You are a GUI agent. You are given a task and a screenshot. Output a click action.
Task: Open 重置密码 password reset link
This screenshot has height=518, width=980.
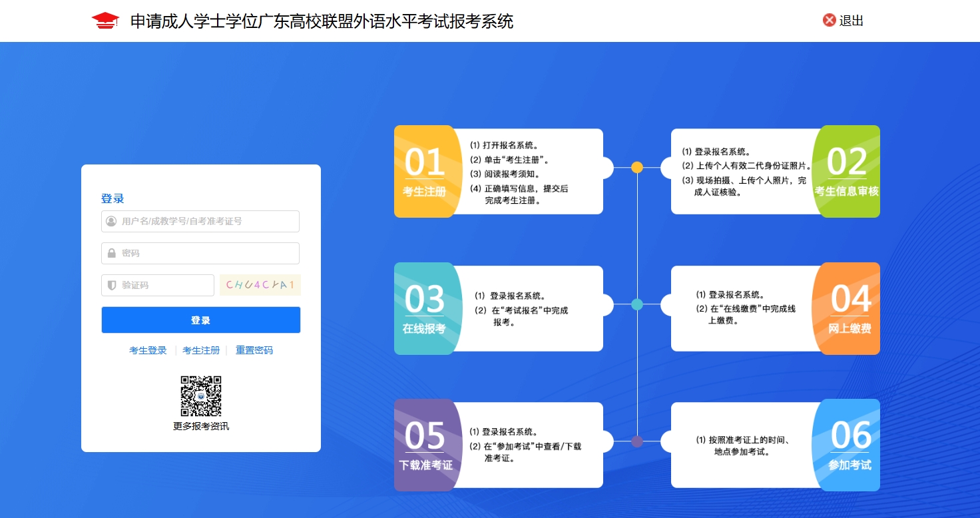pos(254,350)
